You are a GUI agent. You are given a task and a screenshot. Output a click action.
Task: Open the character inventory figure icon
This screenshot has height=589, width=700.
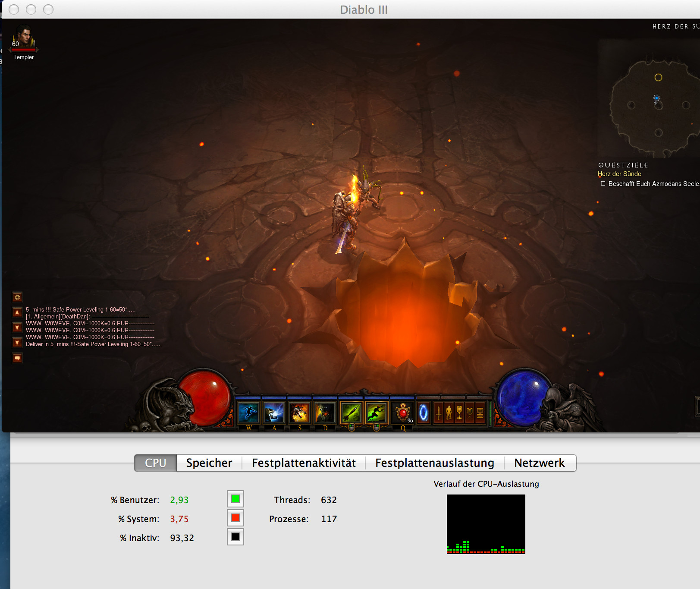[x=449, y=413]
